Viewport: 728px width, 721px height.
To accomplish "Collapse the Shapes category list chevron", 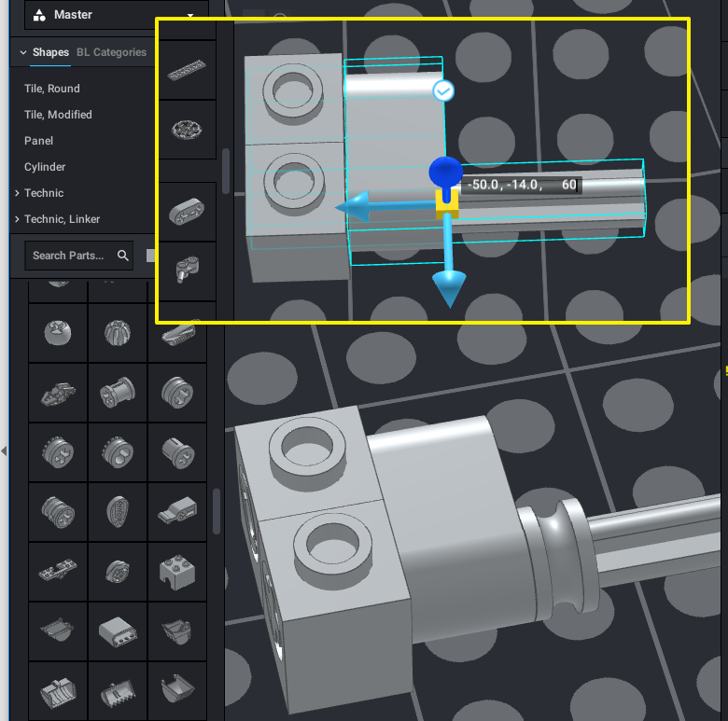I will (x=23, y=52).
